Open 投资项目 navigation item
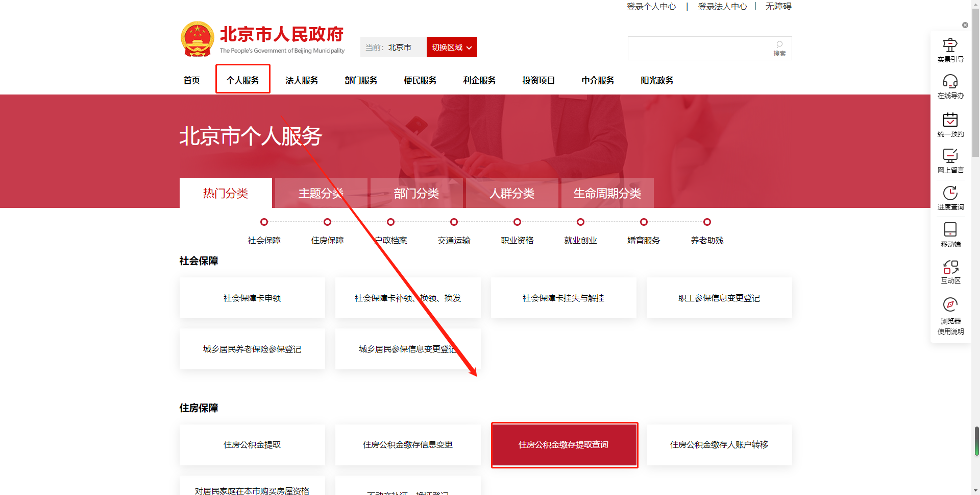 tap(538, 80)
